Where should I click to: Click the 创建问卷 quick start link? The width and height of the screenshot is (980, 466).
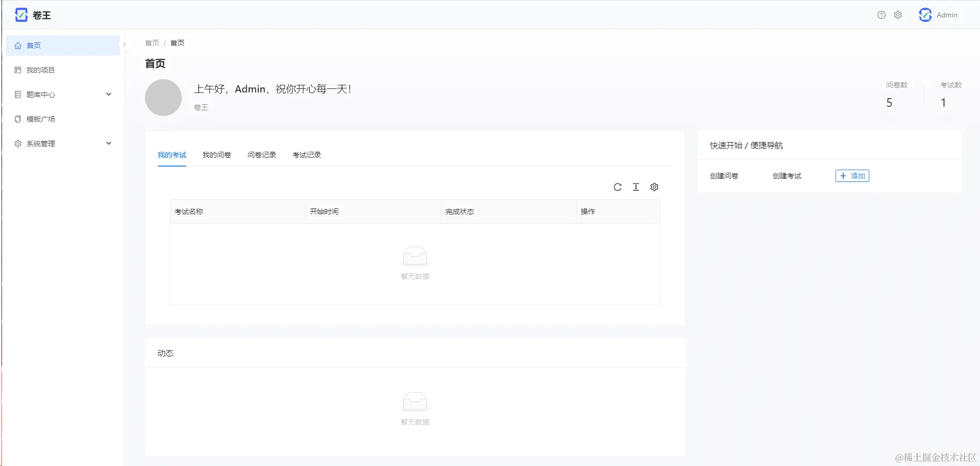(723, 176)
